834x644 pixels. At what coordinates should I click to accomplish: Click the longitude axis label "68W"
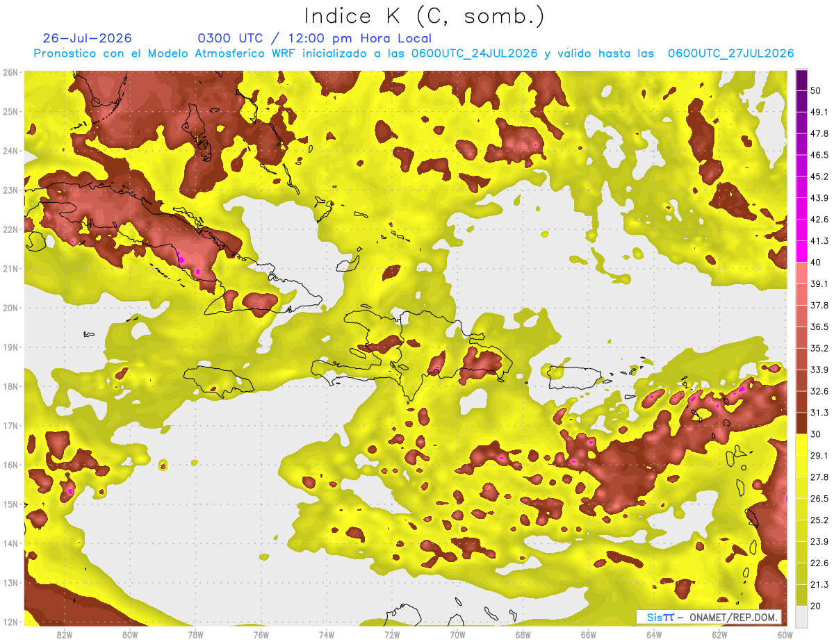pyautogui.click(x=523, y=634)
